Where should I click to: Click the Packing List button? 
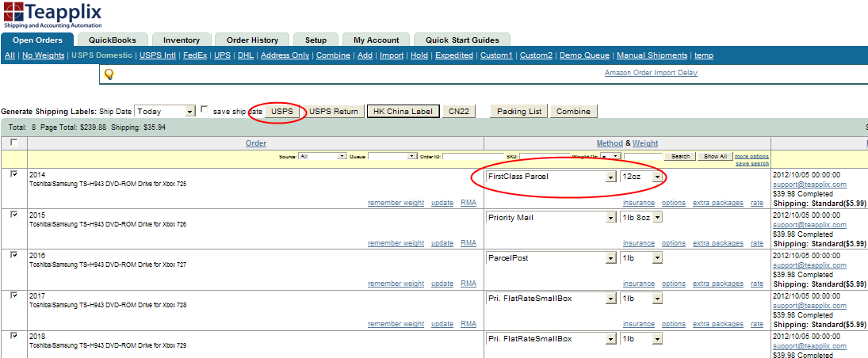point(519,111)
